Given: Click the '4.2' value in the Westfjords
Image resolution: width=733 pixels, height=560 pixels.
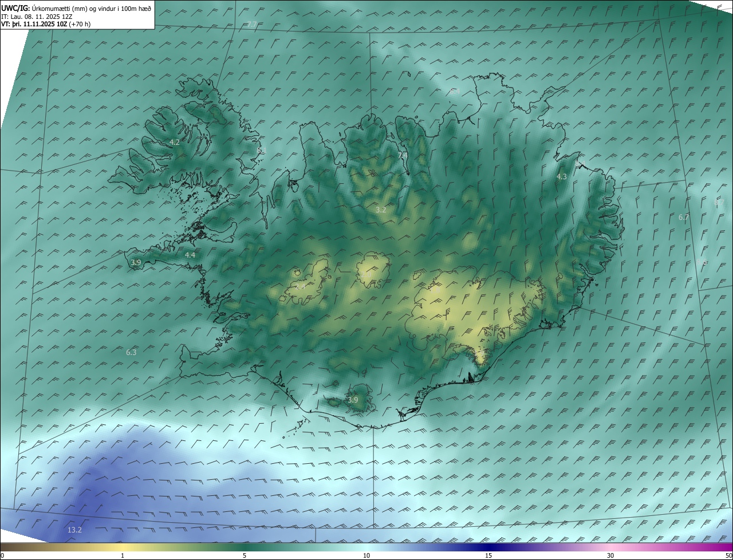Looking at the screenshot, I should click(174, 142).
